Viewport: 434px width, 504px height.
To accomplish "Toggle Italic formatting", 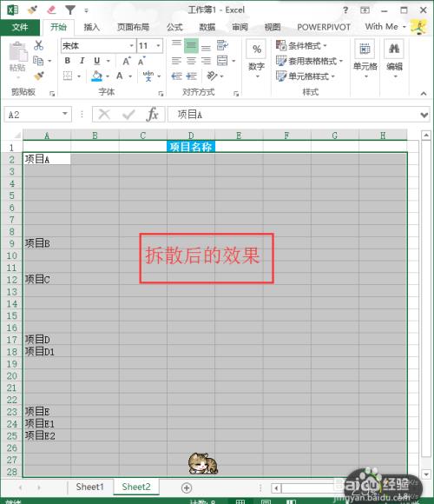I will tap(82, 61).
